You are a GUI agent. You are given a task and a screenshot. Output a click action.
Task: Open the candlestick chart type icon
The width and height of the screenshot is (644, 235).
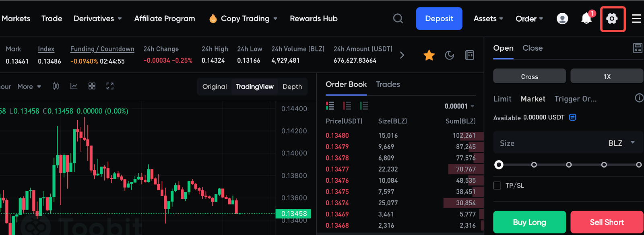[x=56, y=86]
